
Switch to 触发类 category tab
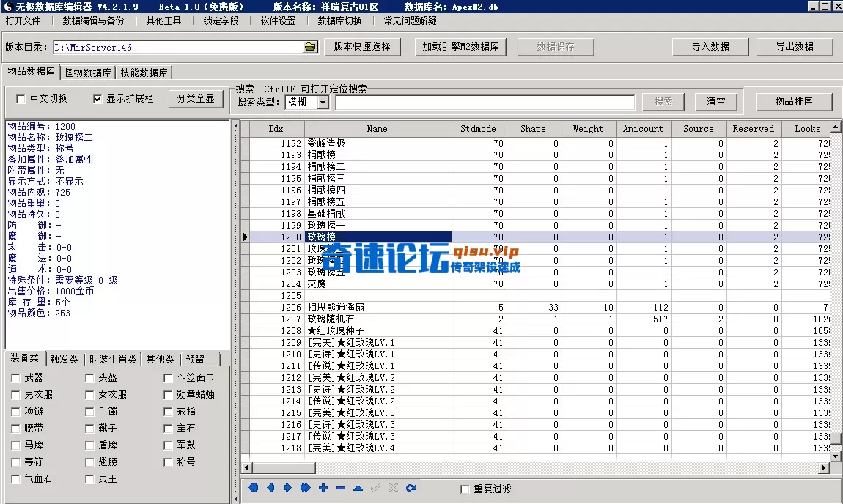pos(64,359)
